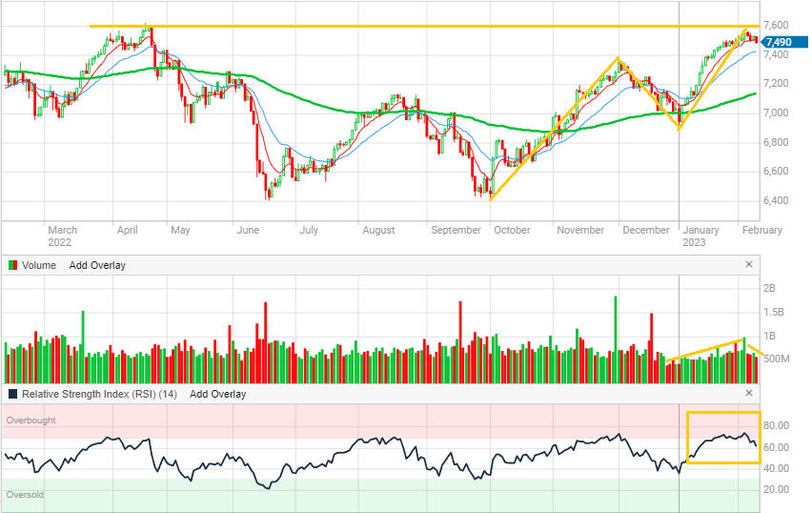Image resolution: width=812 pixels, height=513 pixels.
Task: Click the blue 7,490 current price tag
Action: 778,42
